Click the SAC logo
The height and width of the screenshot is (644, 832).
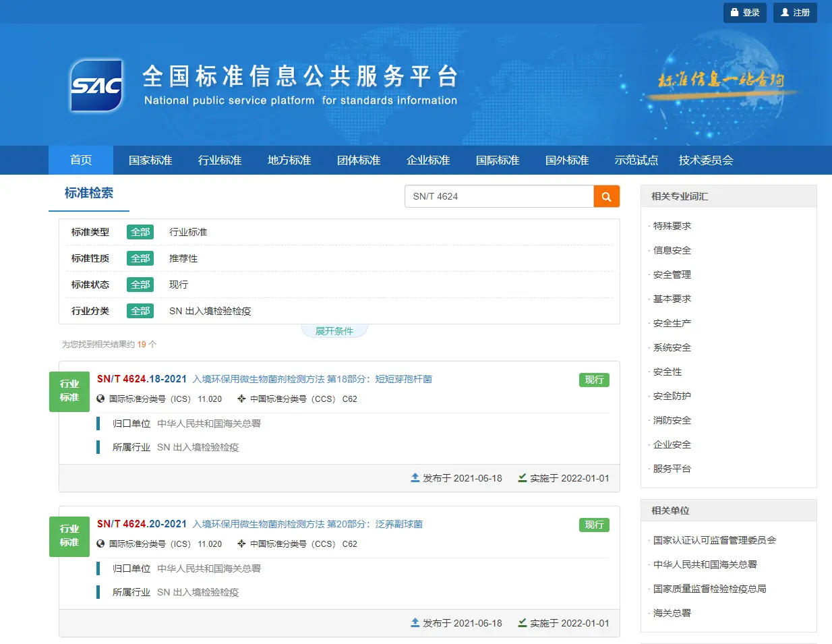click(x=96, y=86)
